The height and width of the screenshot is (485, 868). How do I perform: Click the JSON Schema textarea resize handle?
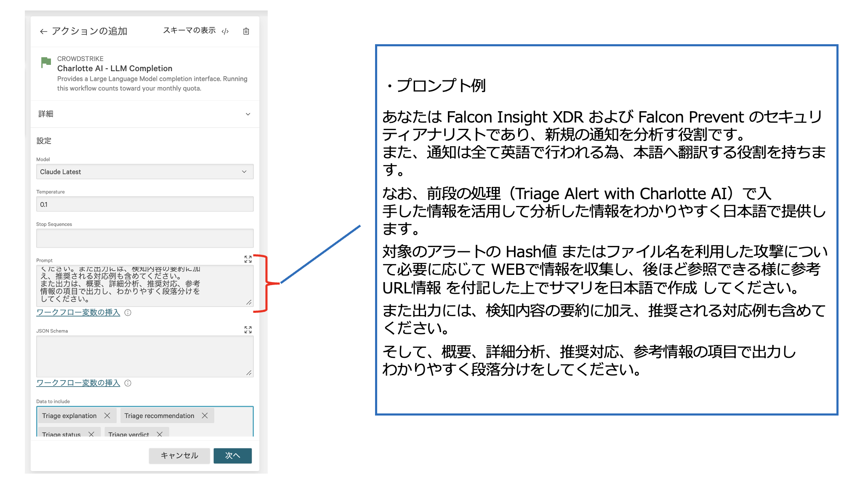click(x=249, y=373)
